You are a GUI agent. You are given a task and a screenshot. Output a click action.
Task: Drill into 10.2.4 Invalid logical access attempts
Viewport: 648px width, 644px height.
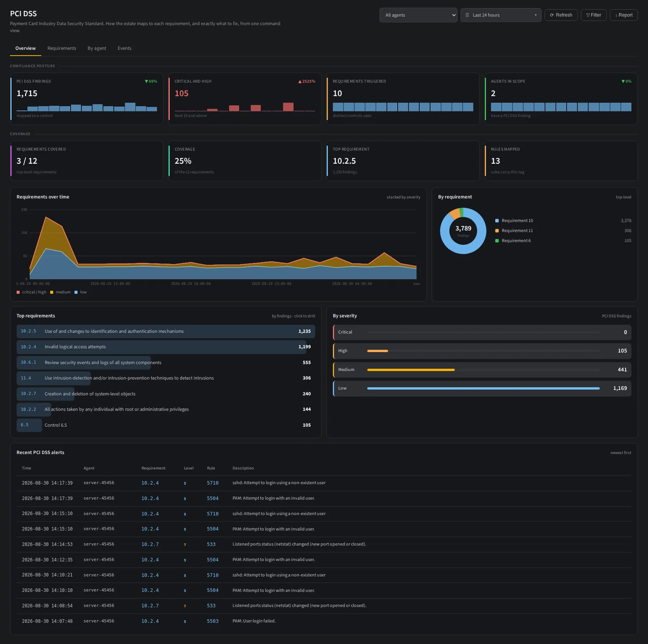(x=166, y=347)
